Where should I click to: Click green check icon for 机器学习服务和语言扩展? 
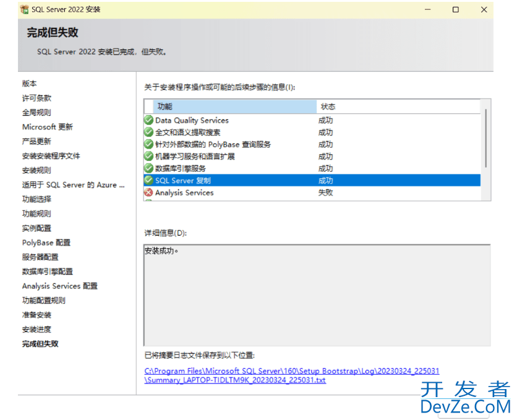coord(148,156)
